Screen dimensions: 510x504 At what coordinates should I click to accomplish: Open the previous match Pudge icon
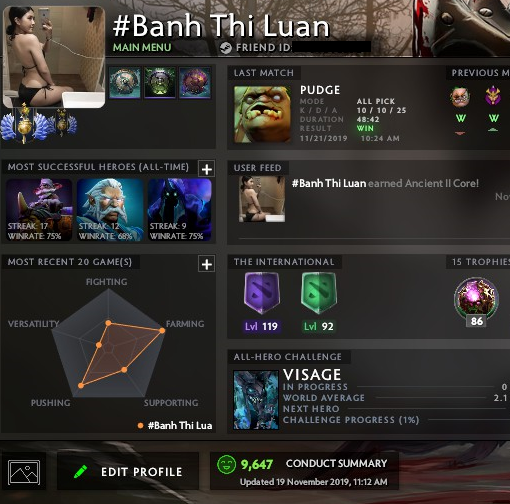coord(460,96)
